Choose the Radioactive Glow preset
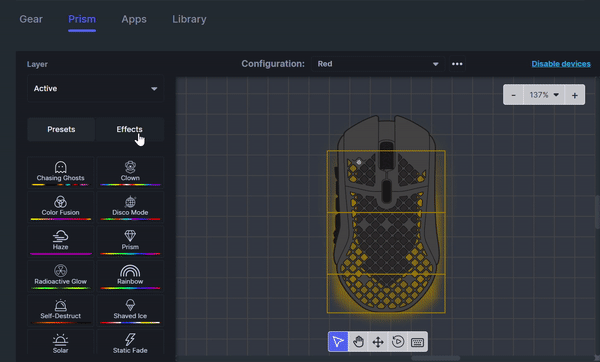 tap(60, 276)
